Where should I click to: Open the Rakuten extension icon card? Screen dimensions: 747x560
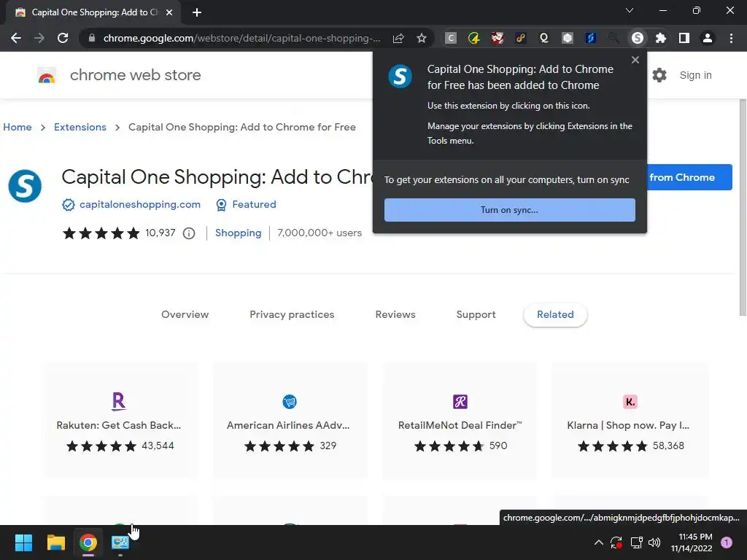pos(119,402)
